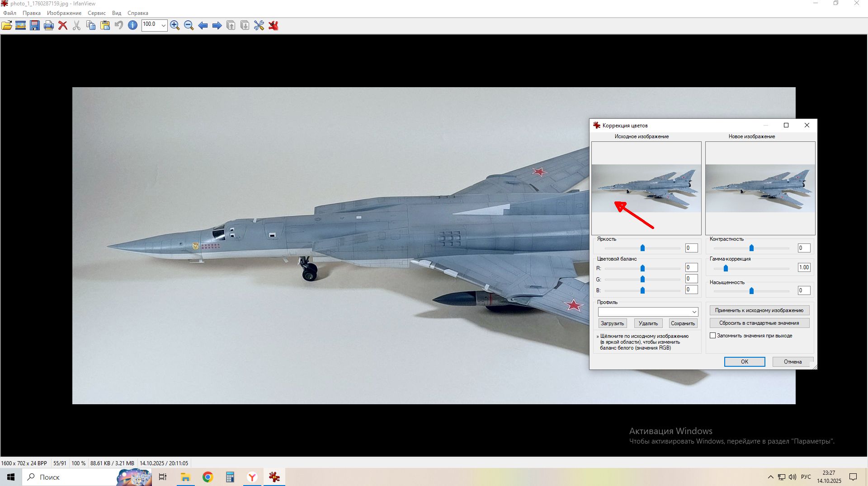
Task: Click the red X Delete file icon
Action: (63, 26)
